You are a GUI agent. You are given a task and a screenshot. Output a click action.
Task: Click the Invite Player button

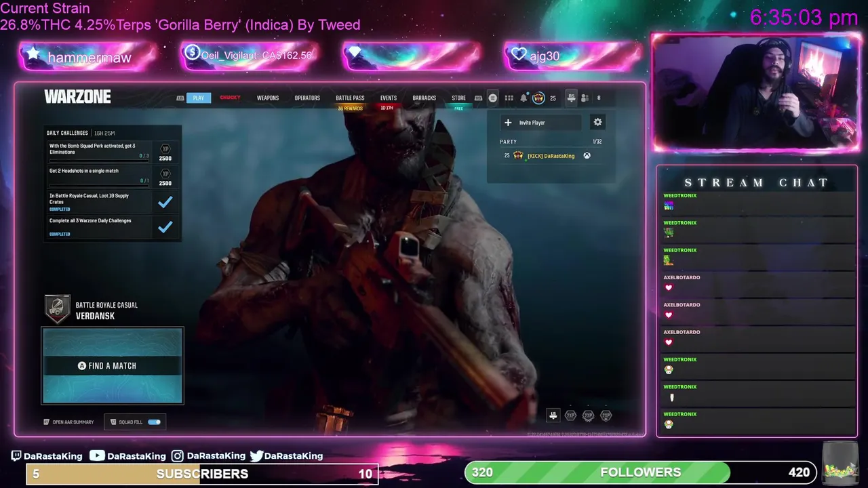540,123
